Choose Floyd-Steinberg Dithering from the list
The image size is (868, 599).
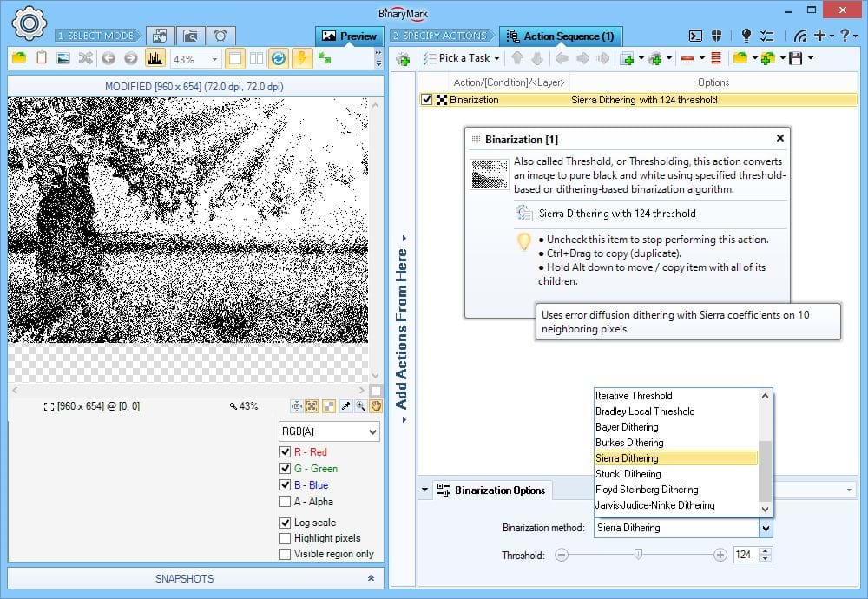647,490
